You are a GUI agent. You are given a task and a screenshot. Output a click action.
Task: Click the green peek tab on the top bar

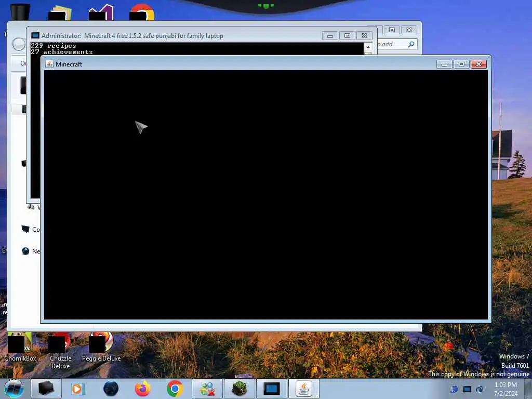coord(266,5)
